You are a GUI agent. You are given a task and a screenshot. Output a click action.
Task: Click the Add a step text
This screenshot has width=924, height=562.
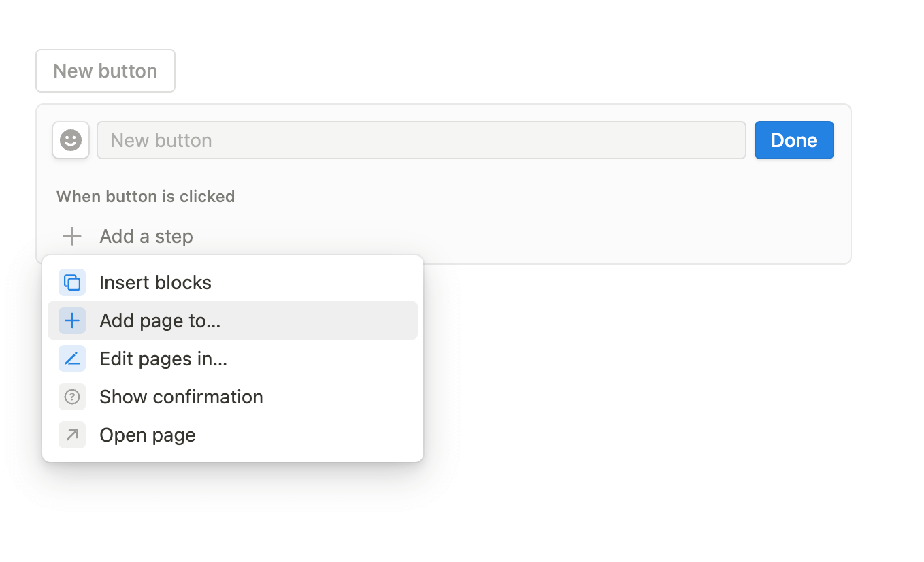coord(146,236)
